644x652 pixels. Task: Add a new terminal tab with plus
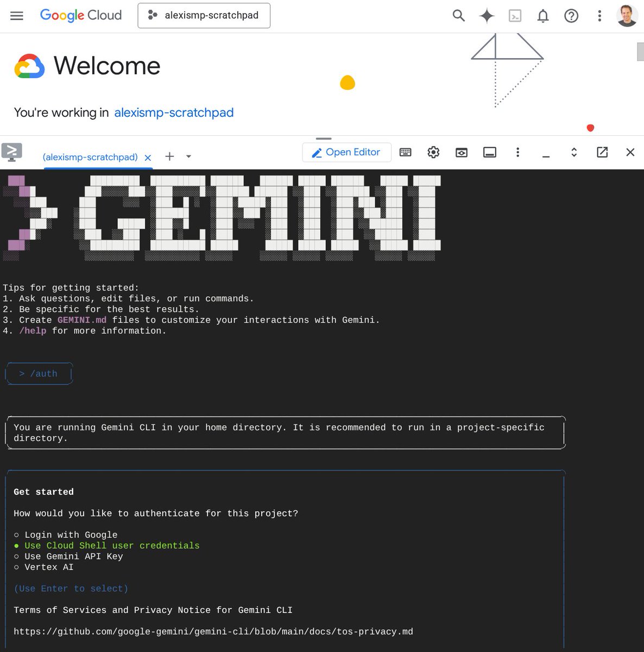click(169, 156)
